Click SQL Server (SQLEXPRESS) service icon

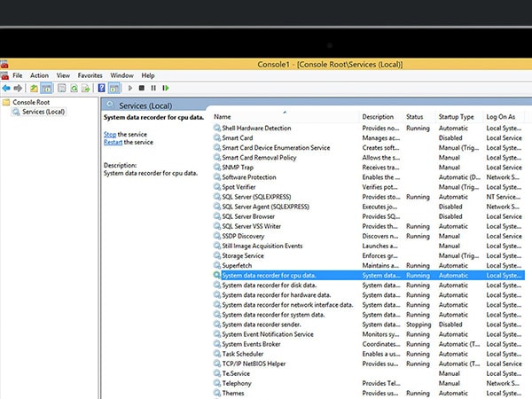click(217, 197)
